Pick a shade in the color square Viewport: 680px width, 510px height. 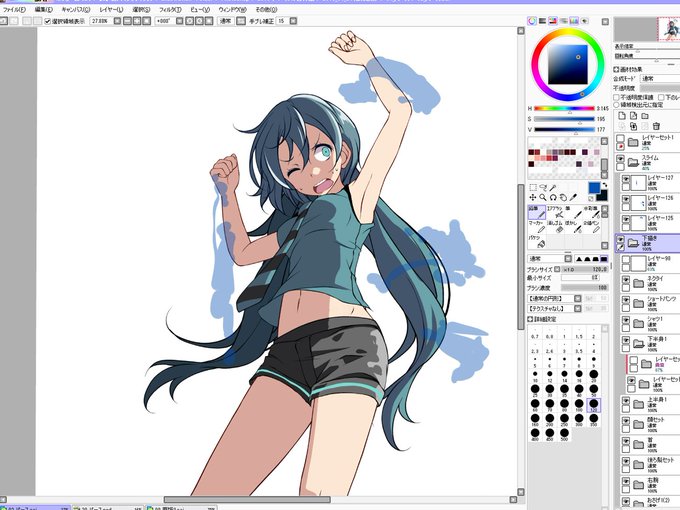[x=568, y=65]
